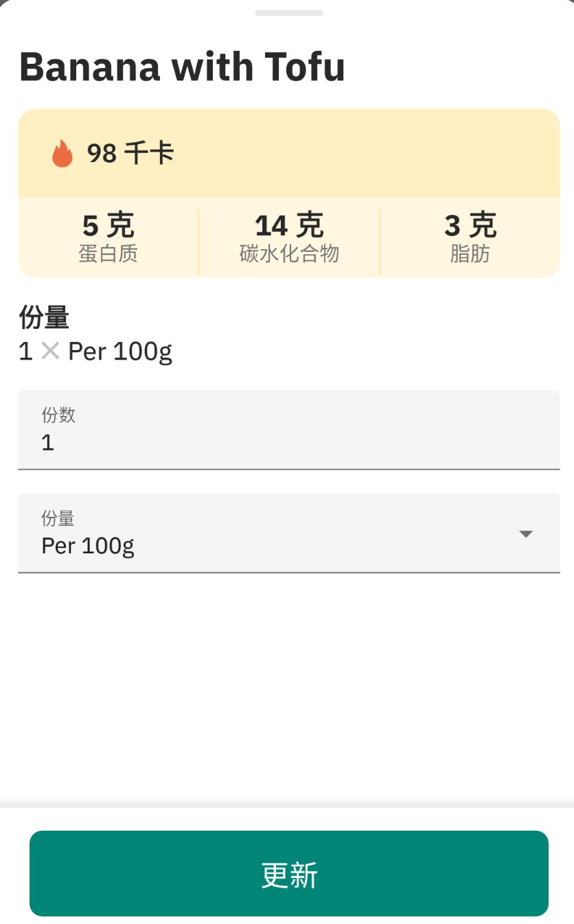Click the 14 克 carbohydrate value

(288, 225)
